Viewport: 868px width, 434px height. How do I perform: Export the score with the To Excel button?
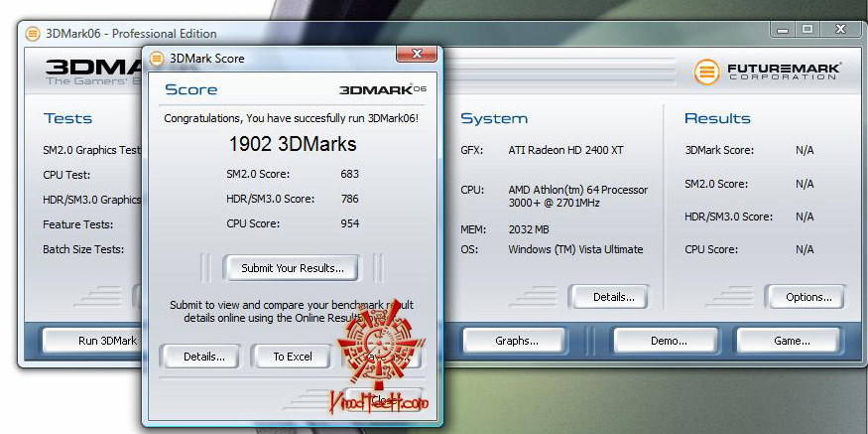[x=293, y=357]
